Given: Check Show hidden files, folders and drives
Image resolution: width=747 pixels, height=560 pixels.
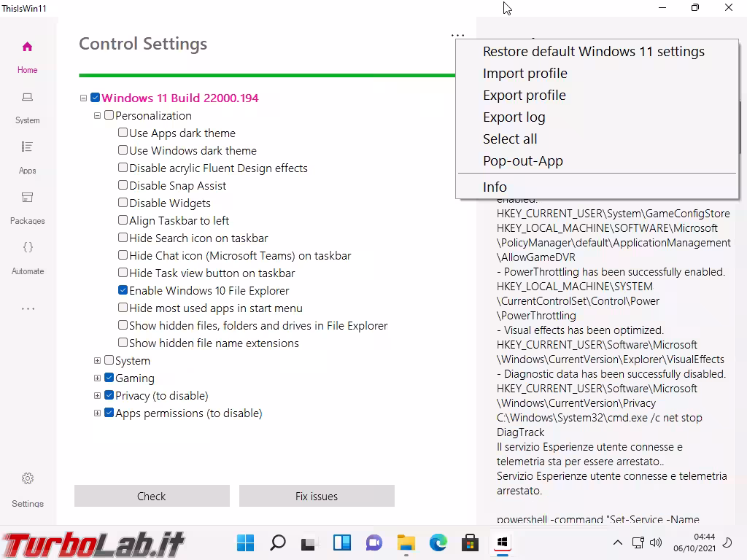Looking at the screenshot, I should (x=123, y=324).
